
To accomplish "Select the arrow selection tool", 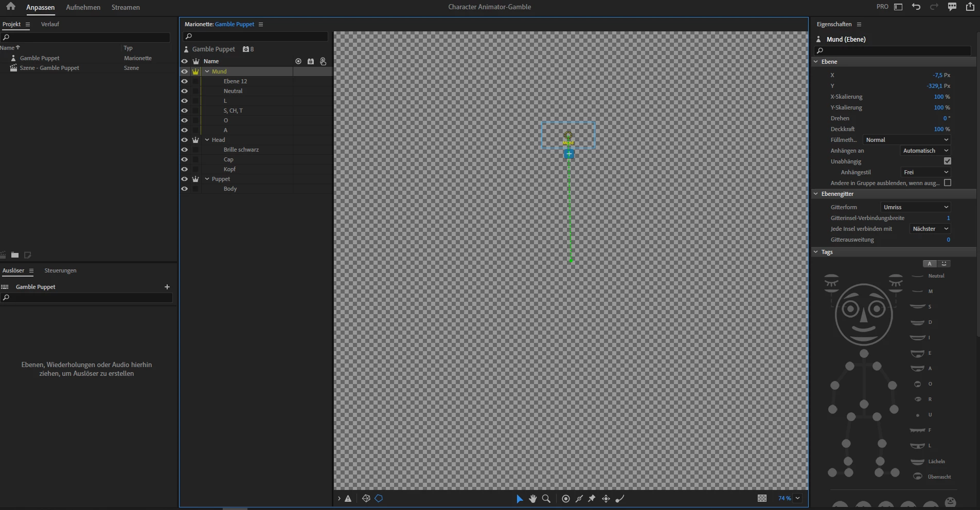I will click(520, 499).
